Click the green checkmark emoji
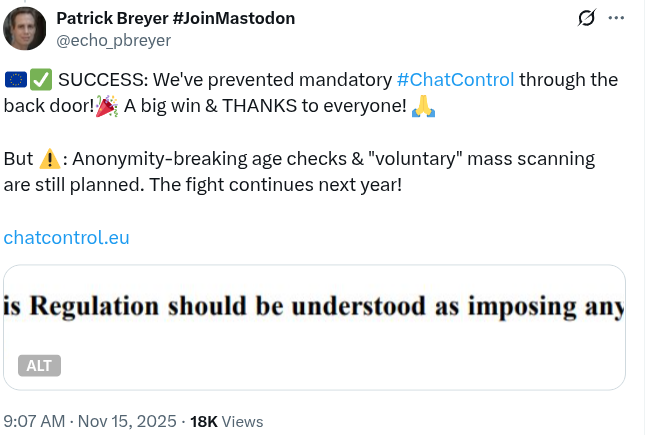645x435 pixels. (41, 80)
